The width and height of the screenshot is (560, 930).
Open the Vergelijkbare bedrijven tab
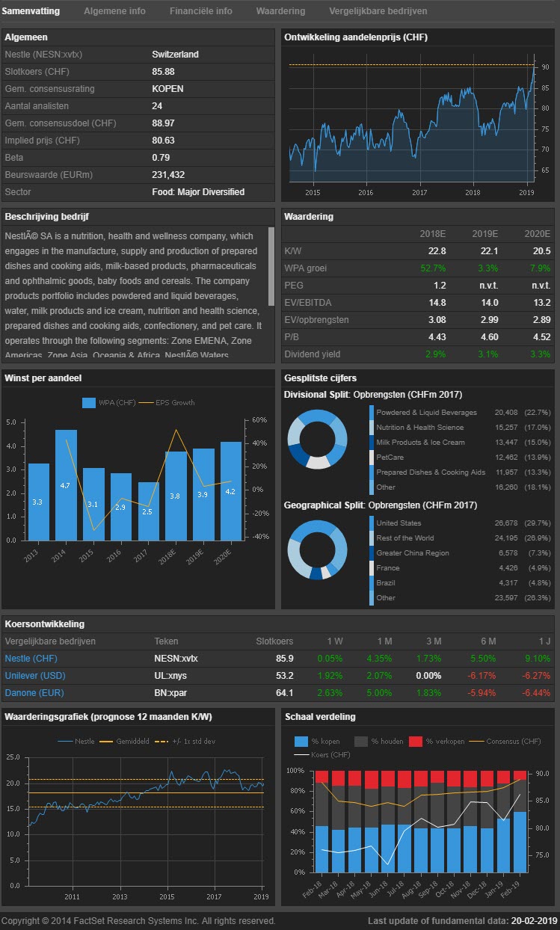[378, 11]
